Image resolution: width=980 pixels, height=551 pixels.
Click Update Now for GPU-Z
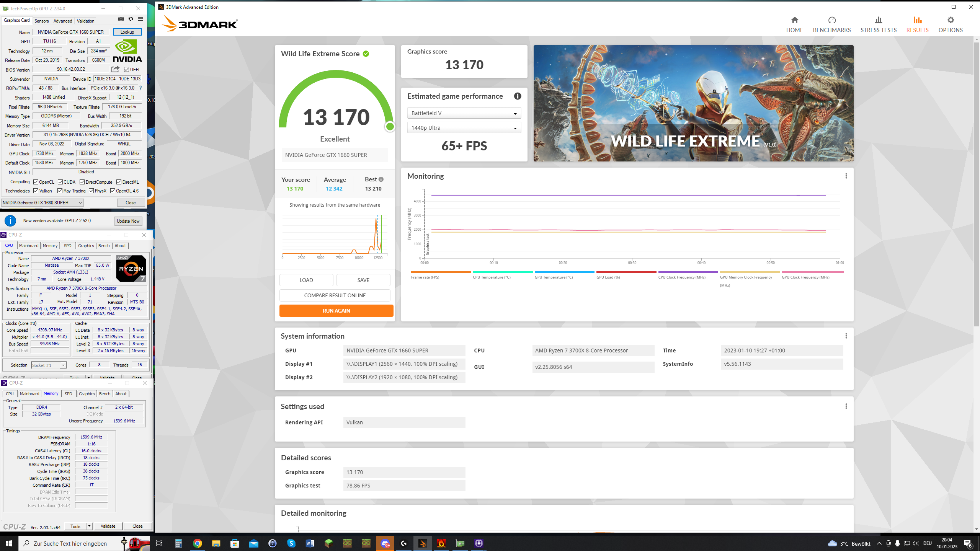(128, 221)
